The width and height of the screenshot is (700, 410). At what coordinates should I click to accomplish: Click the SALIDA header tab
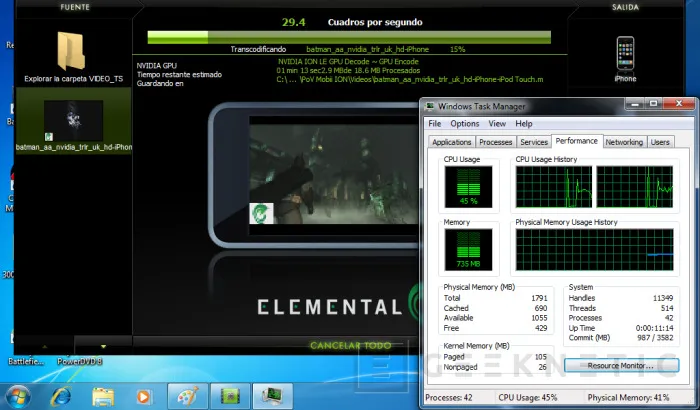pyautogui.click(x=625, y=7)
